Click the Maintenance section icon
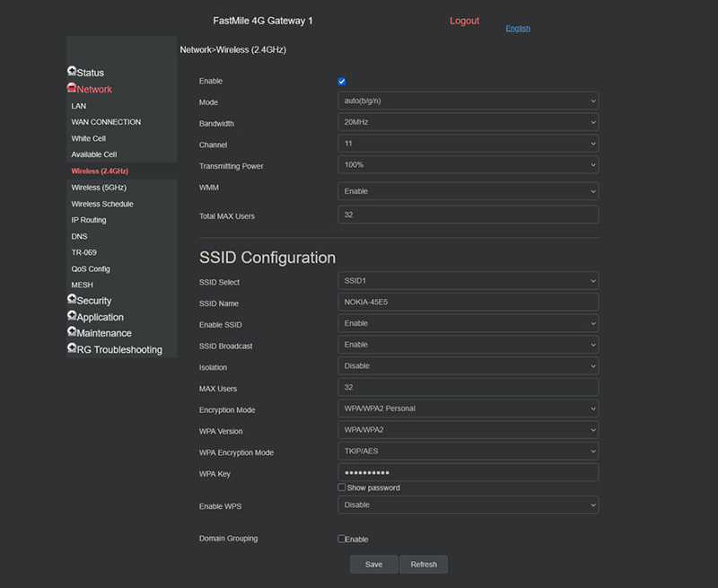The height and width of the screenshot is (588, 718). pos(72,332)
